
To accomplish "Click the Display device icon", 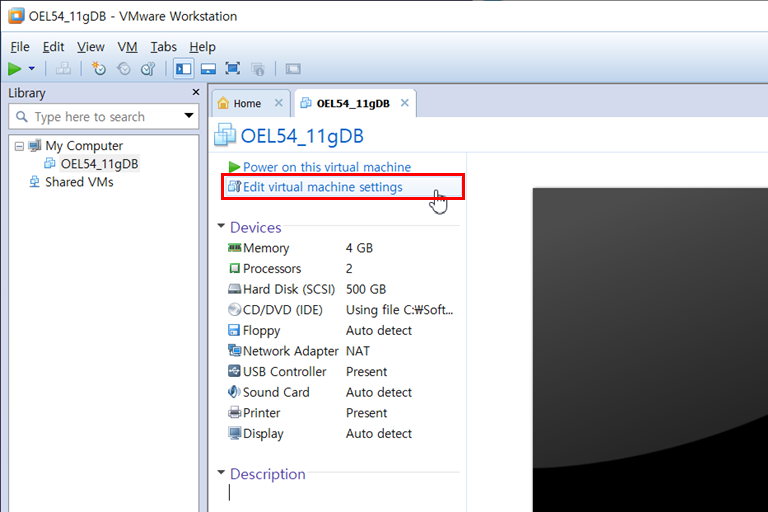I will coord(234,433).
